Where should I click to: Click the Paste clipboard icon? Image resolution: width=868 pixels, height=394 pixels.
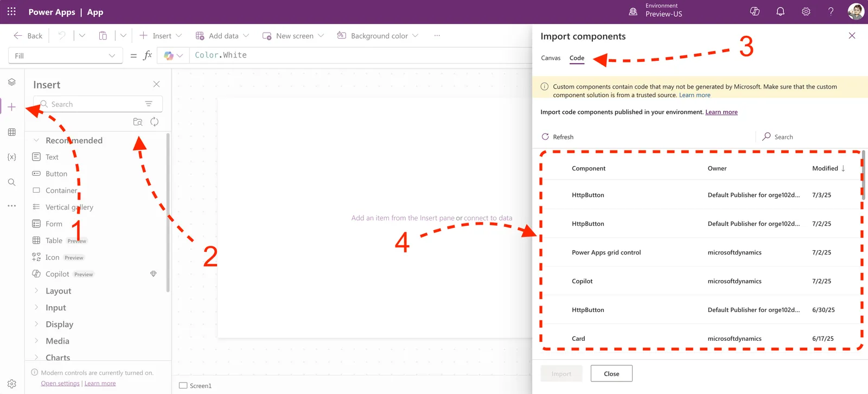pos(103,35)
